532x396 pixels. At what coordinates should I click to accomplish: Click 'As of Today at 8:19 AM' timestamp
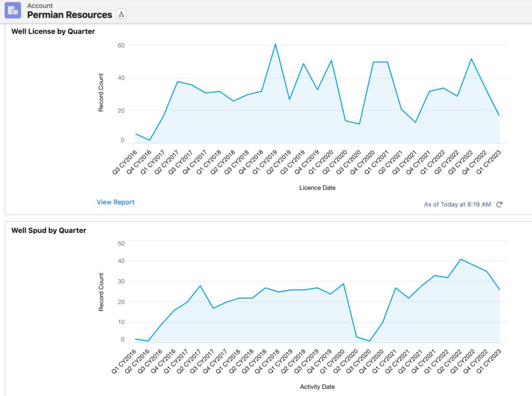(x=457, y=204)
